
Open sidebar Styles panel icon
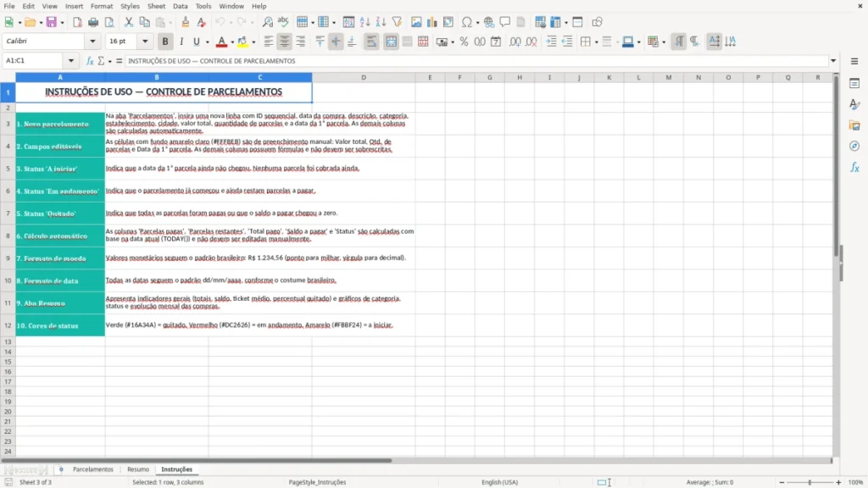pos(854,104)
